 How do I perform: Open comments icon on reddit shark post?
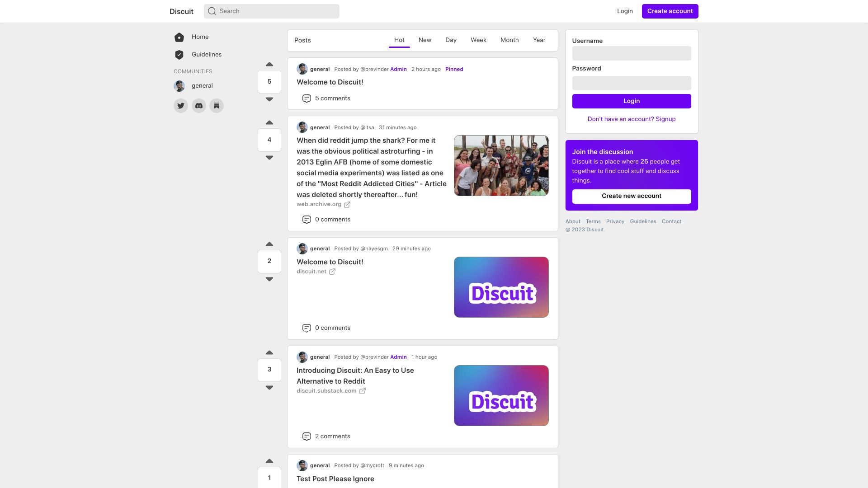point(307,220)
